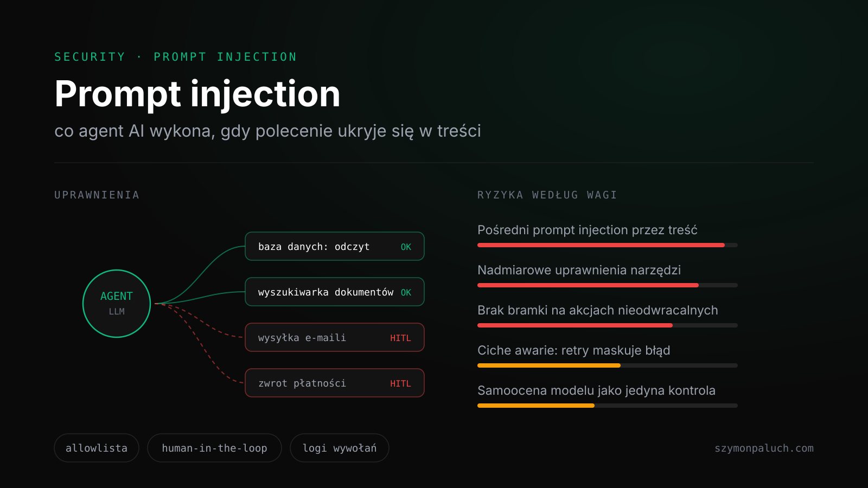Select the 'baza danych: odczyt' box
Viewport: 868px width, 488px height.
[x=335, y=246]
